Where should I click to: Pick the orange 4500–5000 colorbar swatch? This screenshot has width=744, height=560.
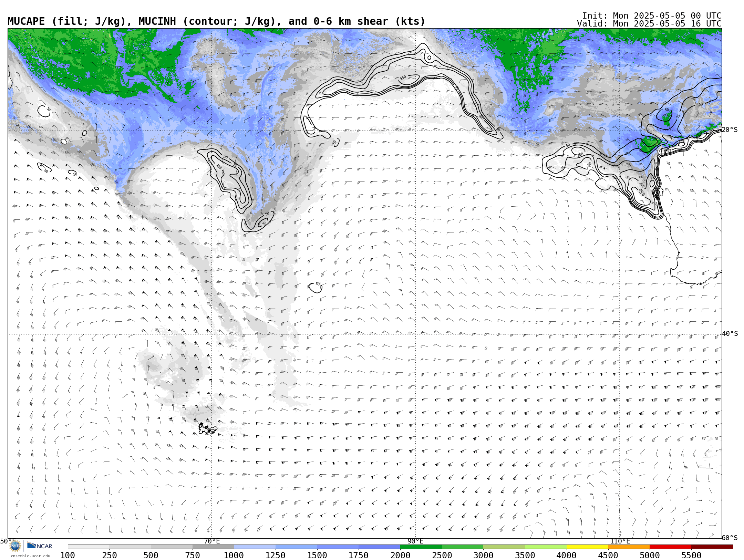tap(629, 547)
